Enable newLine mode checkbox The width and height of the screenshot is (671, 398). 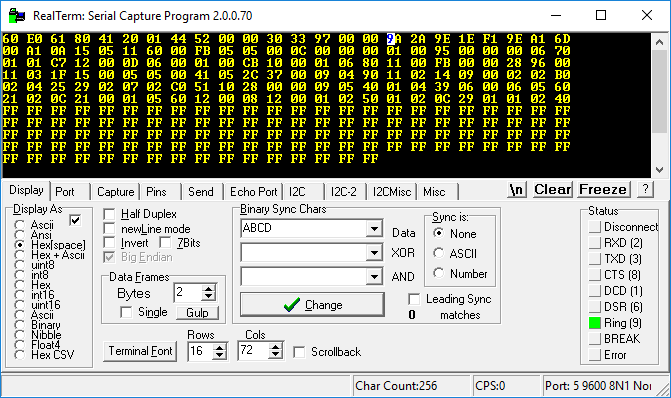coord(110,229)
